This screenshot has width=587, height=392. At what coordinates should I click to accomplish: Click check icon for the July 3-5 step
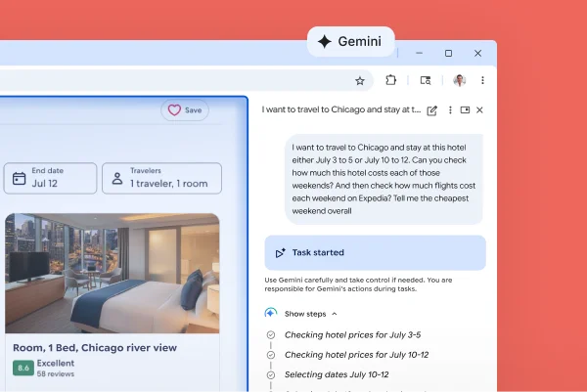[271, 334]
